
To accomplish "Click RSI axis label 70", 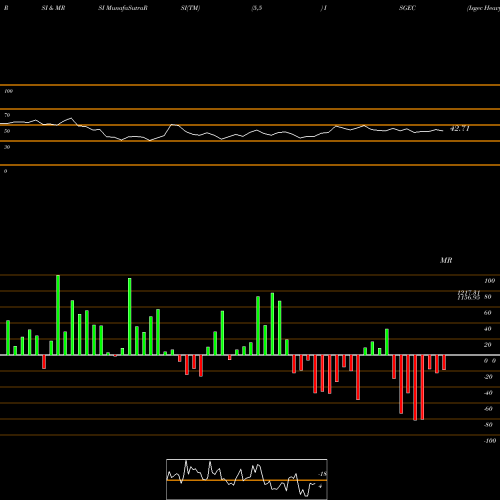I will coord(7,115).
